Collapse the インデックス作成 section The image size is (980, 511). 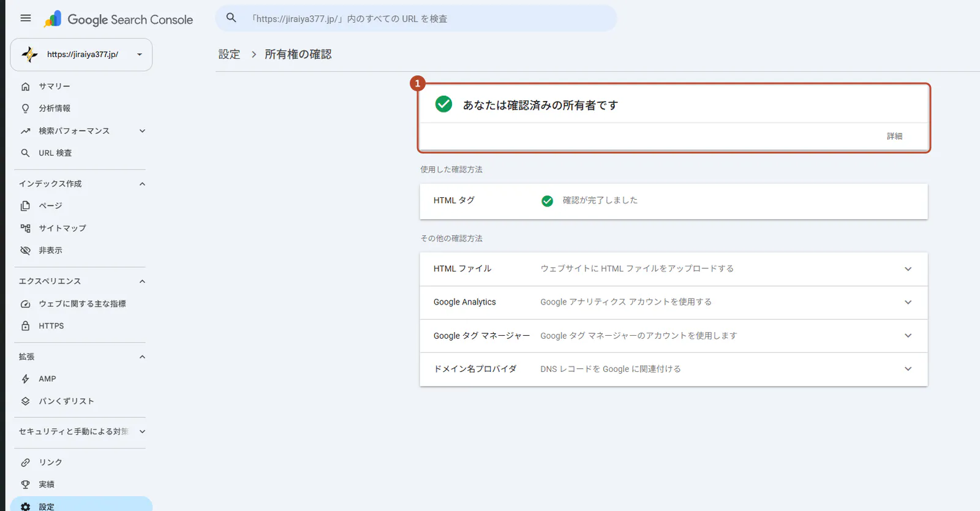point(142,184)
